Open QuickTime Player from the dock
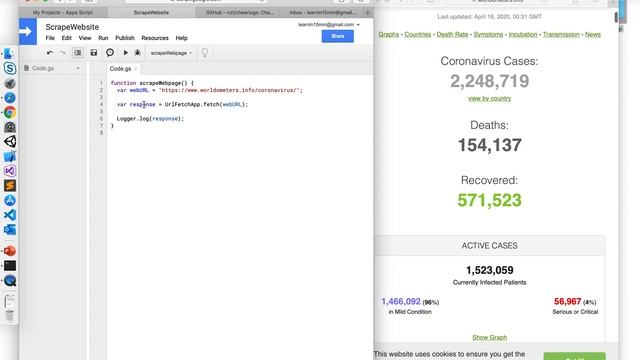Screen dimensions: 640x360 10,280
